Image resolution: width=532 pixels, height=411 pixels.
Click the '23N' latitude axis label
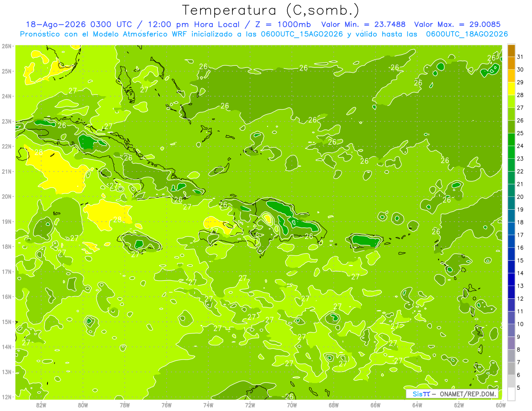coord(7,121)
